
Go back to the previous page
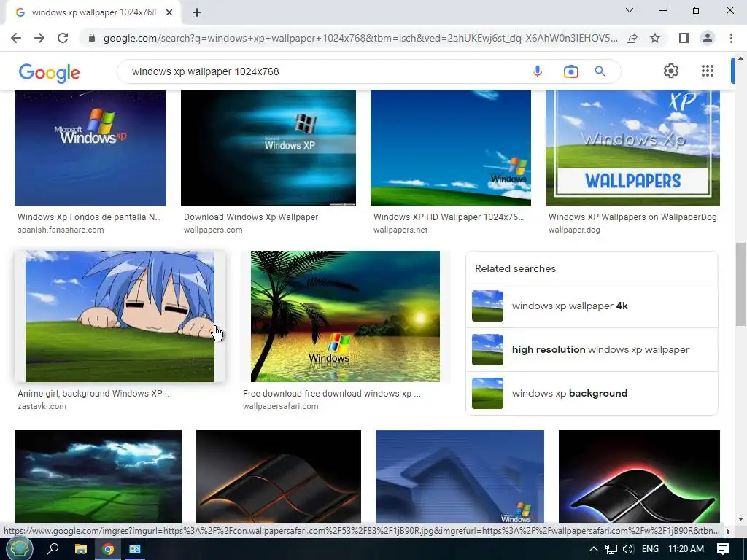pos(16,38)
